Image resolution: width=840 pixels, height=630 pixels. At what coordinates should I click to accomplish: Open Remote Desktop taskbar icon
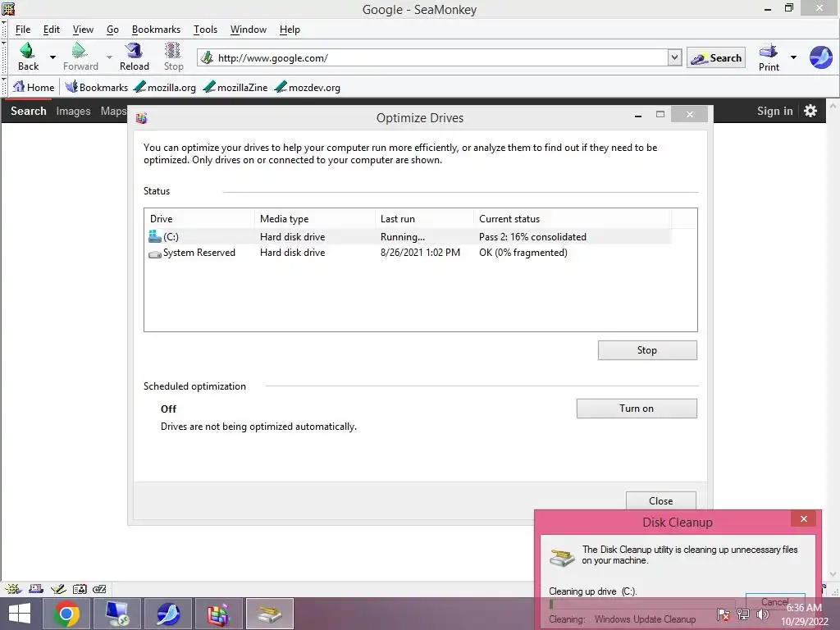116,614
